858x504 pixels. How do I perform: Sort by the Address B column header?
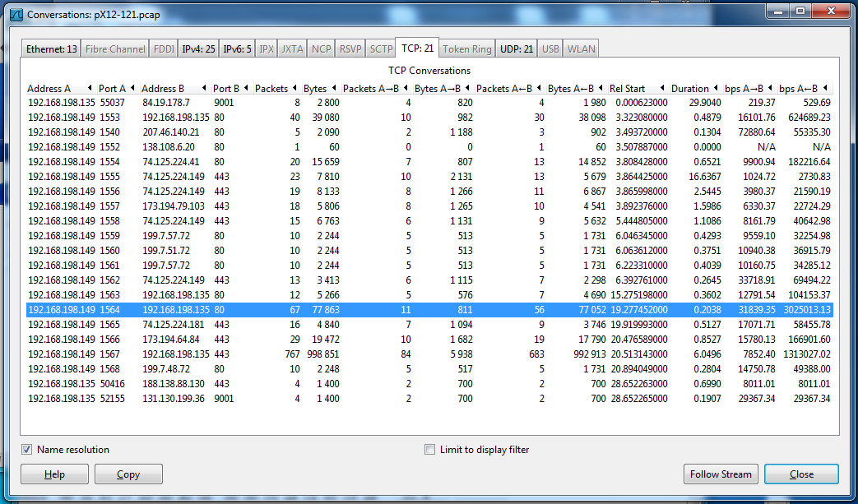point(163,89)
